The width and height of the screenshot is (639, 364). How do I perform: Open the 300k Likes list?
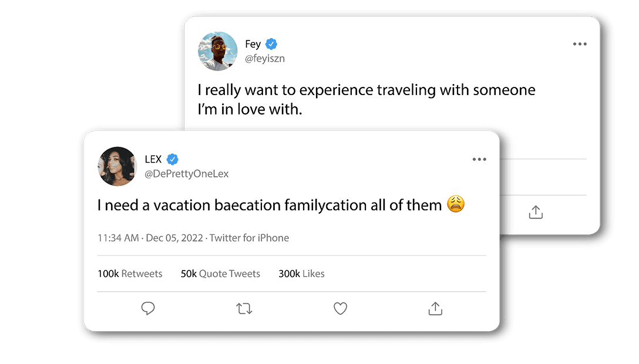(301, 274)
